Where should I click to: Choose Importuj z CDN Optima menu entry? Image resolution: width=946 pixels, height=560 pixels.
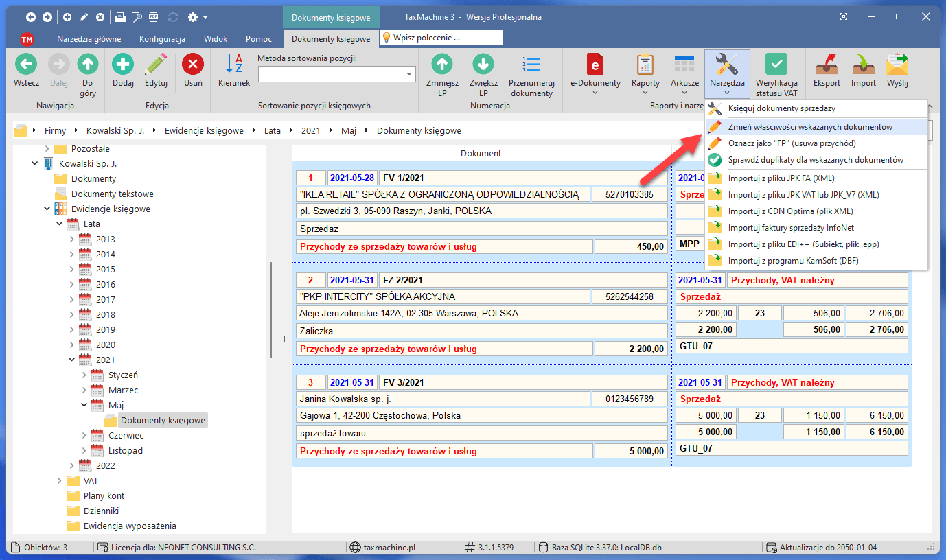click(x=790, y=211)
